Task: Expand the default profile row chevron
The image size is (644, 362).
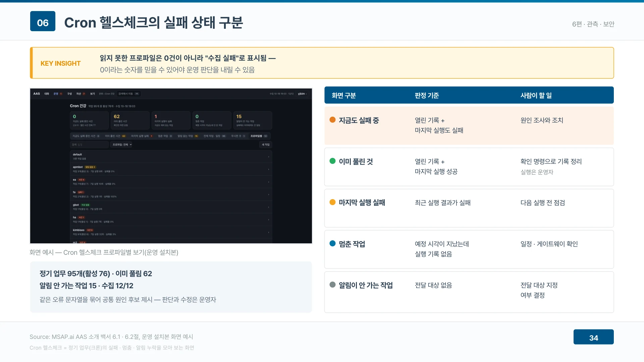Action: click(269, 157)
